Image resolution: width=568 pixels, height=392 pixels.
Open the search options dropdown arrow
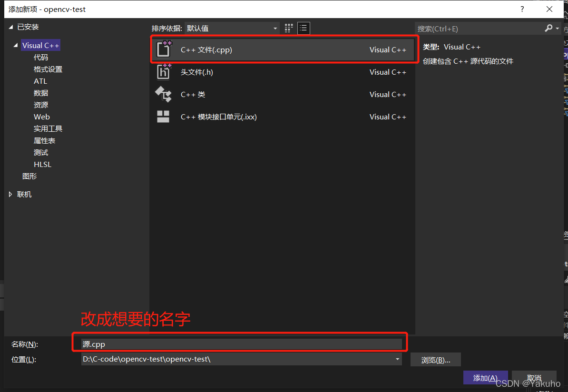coord(557,28)
